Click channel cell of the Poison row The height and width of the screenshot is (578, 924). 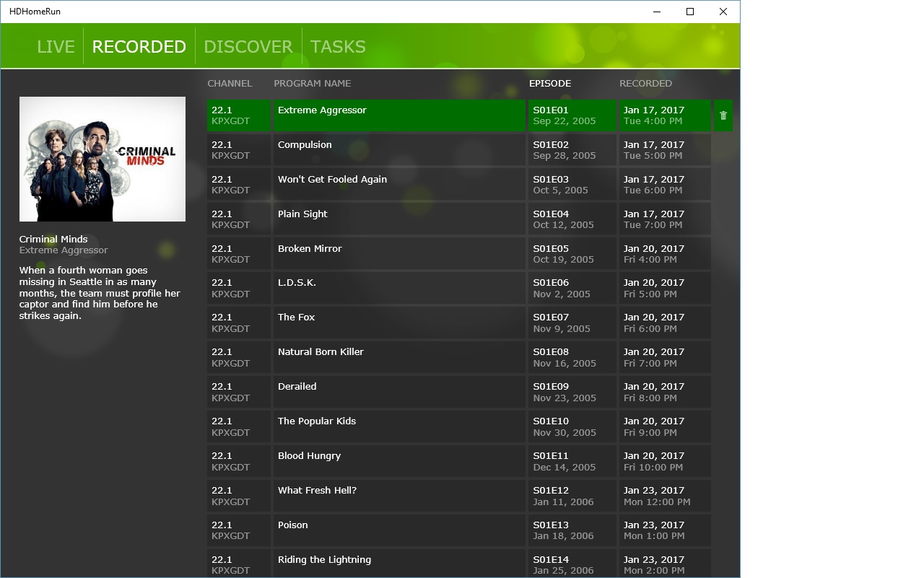239,530
